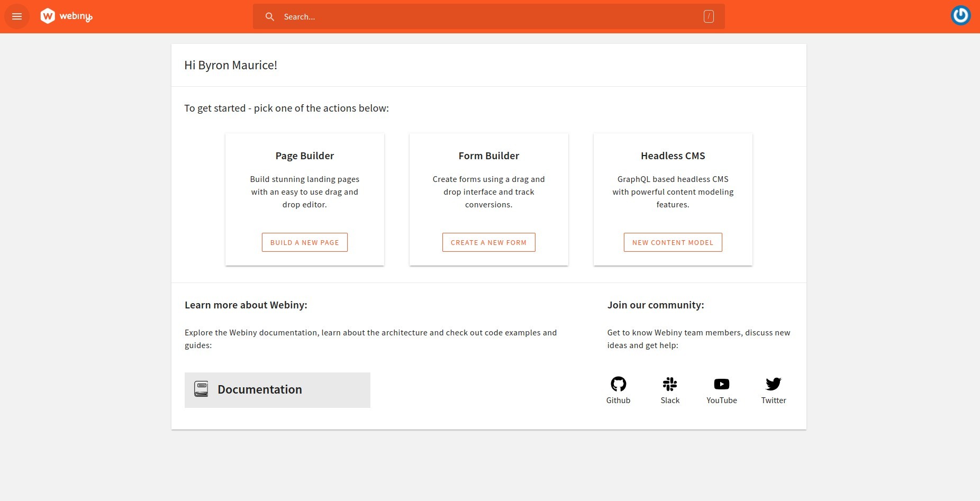The image size is (980, 501).
Task: Click the YouTube text label
Action: tap(722, 400)
